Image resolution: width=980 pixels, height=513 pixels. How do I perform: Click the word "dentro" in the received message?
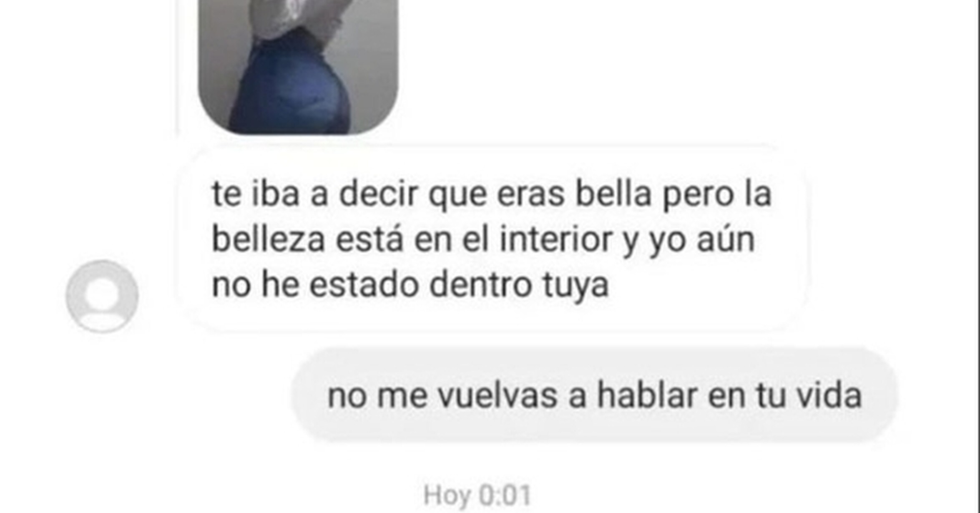pyautogui.click(x=480, y=285)
